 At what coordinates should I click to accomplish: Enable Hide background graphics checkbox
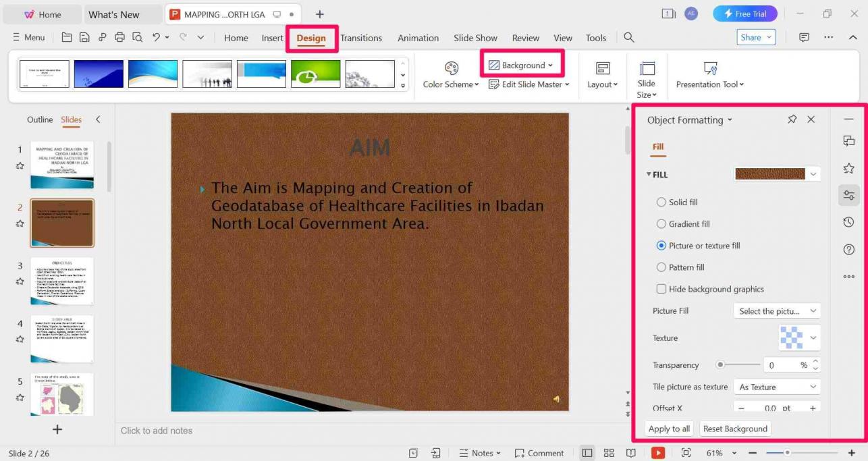661,289
